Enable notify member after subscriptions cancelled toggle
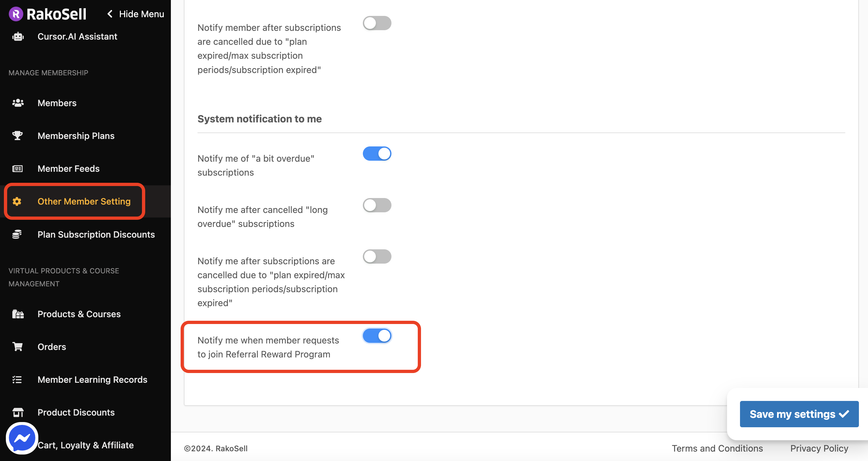868x461 pixels. 377,23
